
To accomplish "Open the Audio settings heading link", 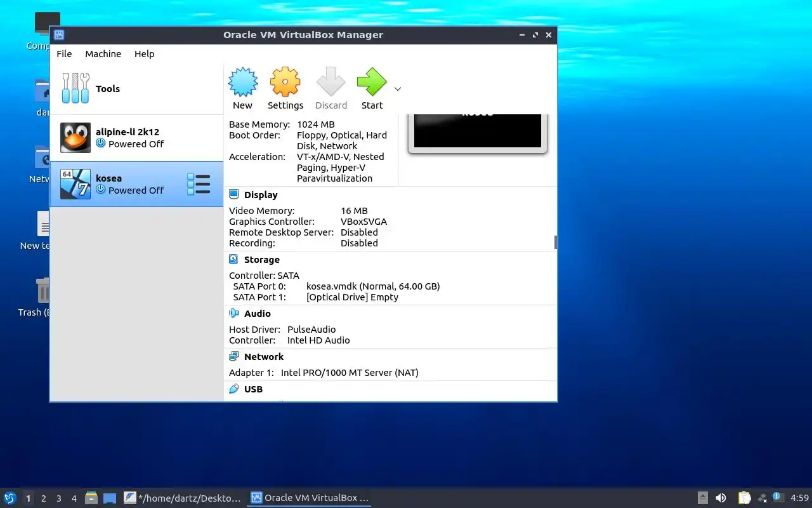I will (x=258, y=314).
